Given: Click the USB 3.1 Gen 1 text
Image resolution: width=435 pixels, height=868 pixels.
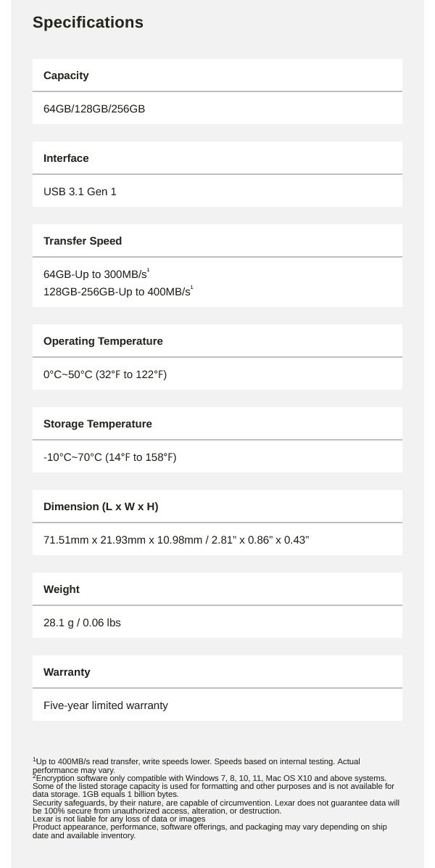Looking at the screenshot, I should (x=80, y=192).
